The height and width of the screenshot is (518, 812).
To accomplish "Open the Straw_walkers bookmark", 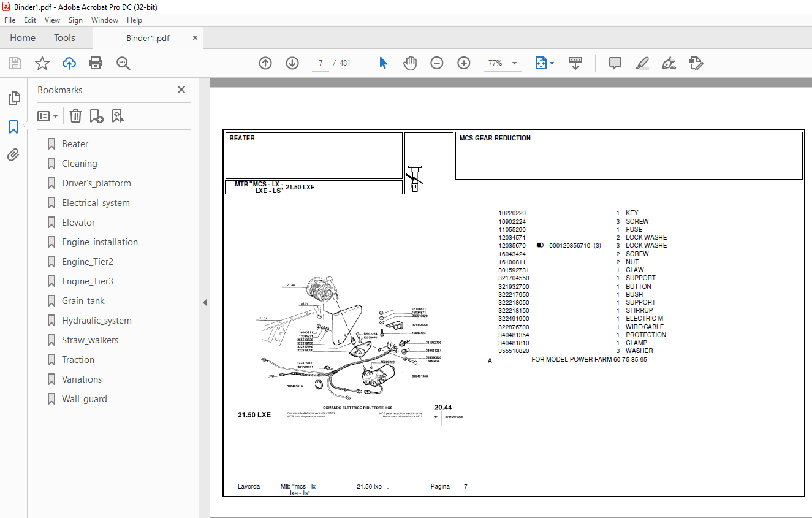I will point(90,340).
